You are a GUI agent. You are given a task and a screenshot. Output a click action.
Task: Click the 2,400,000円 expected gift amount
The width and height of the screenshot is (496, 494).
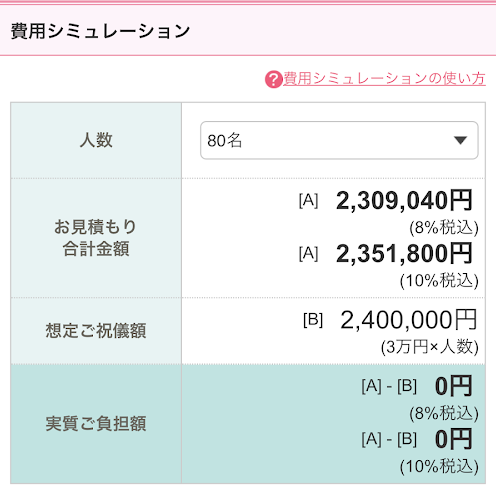tap(409, 320)
